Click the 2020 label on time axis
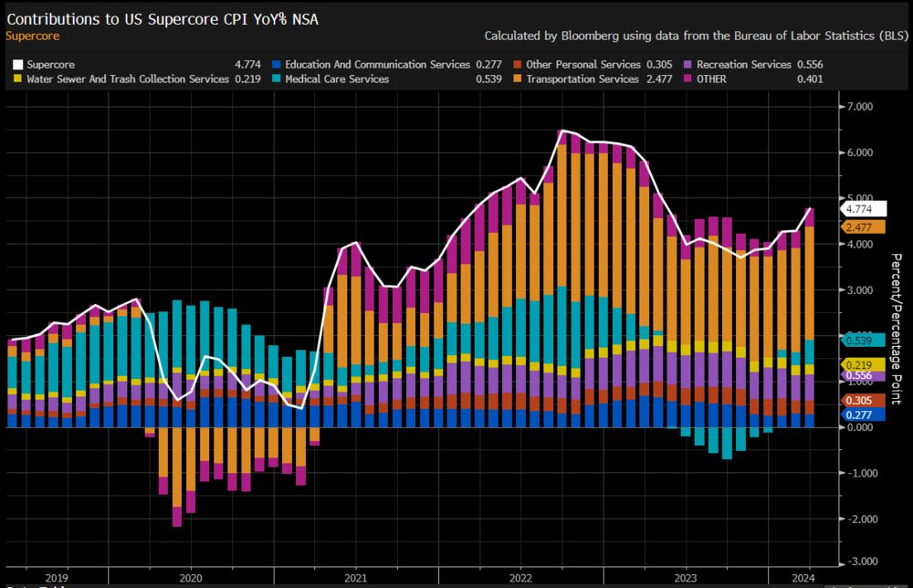 (x=191, y=578)
